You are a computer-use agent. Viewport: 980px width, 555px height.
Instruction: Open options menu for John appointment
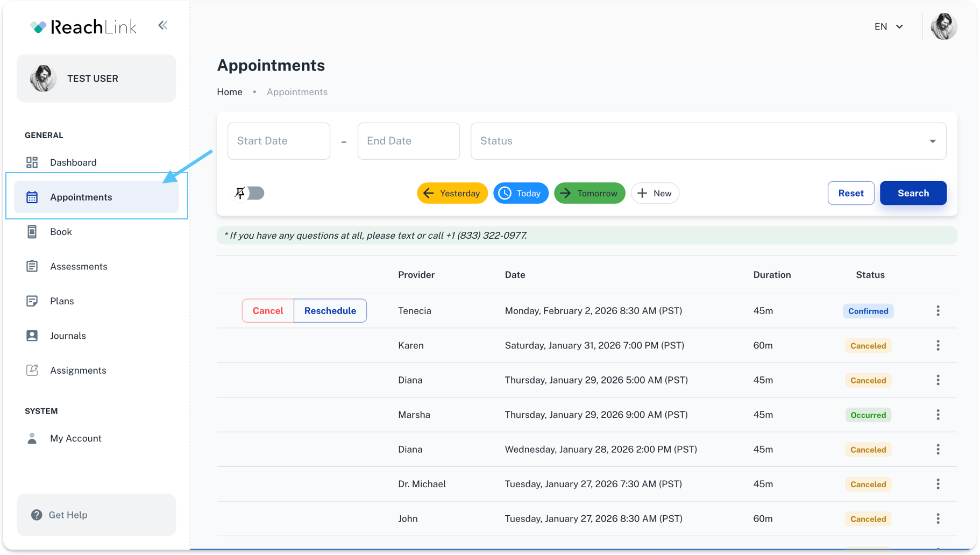tap(938, 519)
